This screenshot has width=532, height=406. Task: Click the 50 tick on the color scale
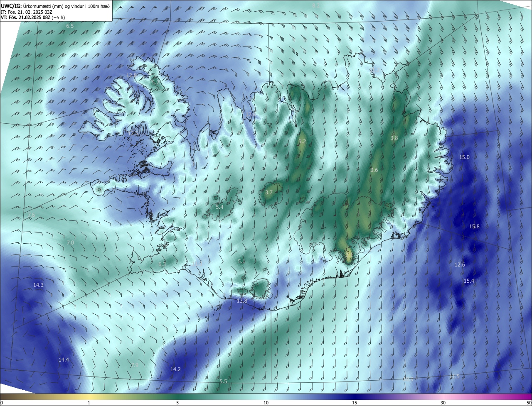tap(529, 403)
